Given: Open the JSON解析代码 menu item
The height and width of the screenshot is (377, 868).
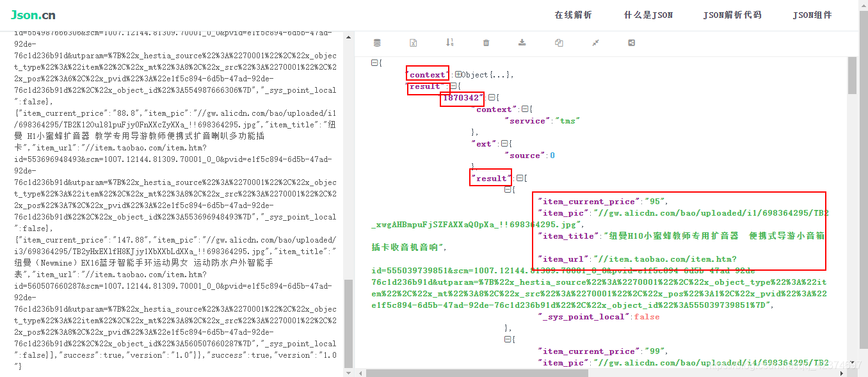Looking at the screenshot, I should [732, 15].
